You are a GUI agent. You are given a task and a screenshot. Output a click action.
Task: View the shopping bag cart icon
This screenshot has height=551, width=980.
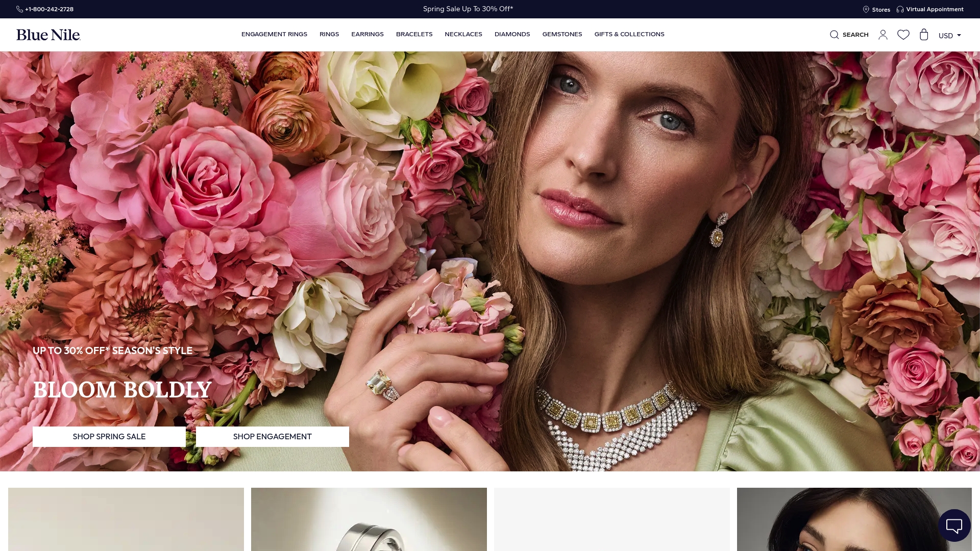click(x=924, y=34)
